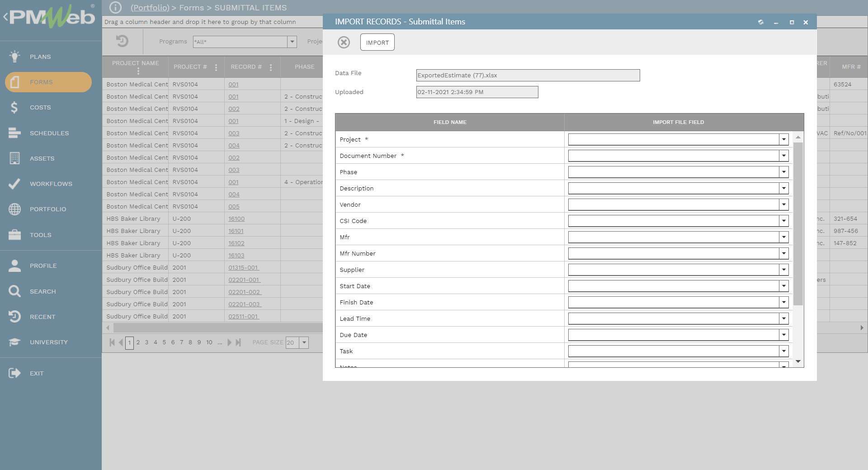Screen dimensions: 868x470
Task: Open the info icon next to Portfolio
Action: pyautogui.click(x=115, y=8)
